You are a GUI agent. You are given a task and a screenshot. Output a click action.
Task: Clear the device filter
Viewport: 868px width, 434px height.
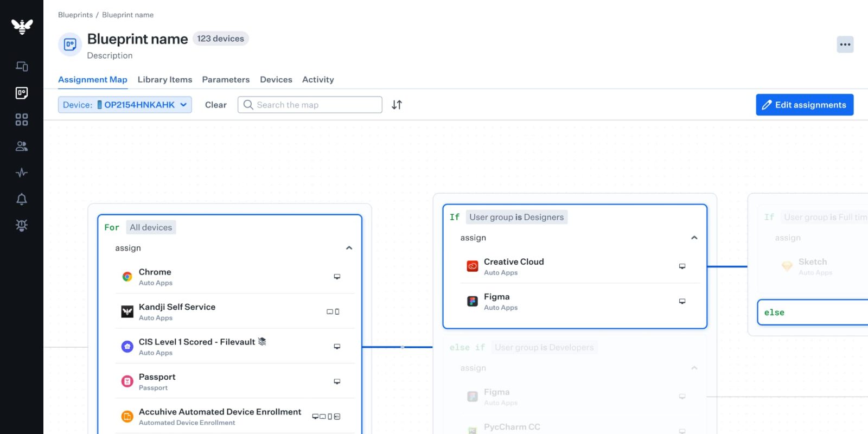click(x=215, y=105)
